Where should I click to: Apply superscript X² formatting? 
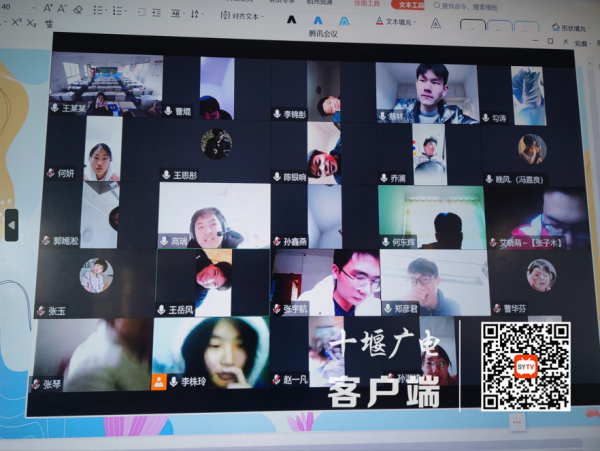(x=16, y=22)
